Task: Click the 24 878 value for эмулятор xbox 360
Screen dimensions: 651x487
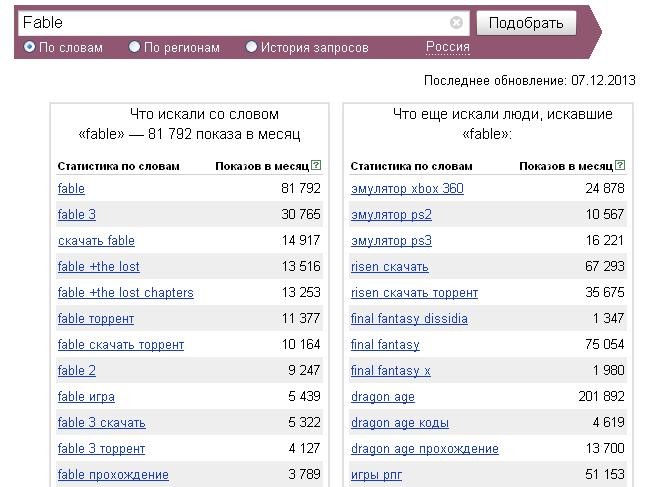Action: [605, 188]
